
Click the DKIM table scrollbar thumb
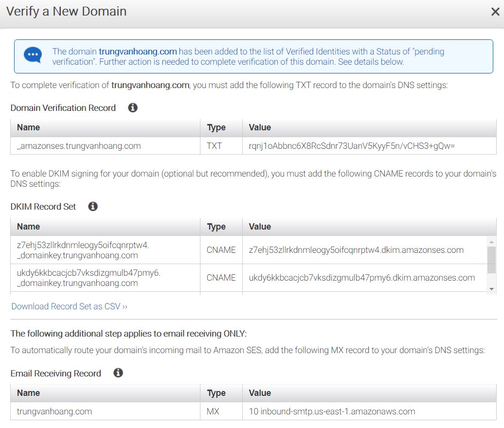pos(491,260)
